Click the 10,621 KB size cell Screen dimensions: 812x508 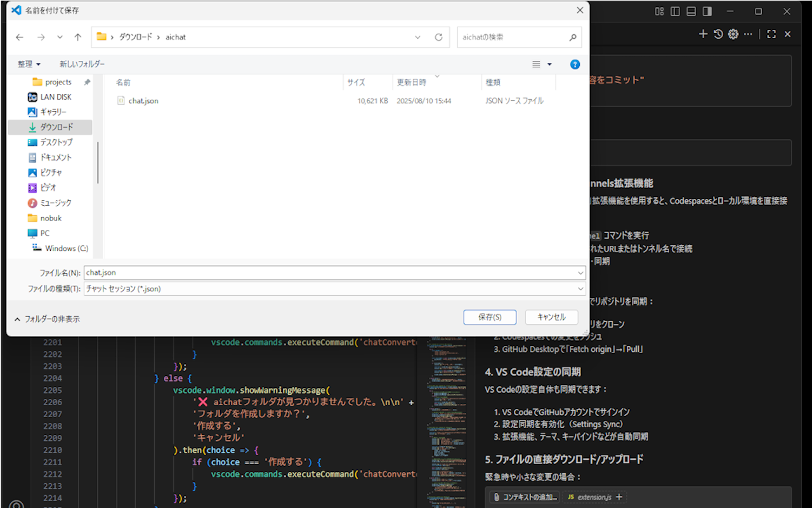point(372,101)
